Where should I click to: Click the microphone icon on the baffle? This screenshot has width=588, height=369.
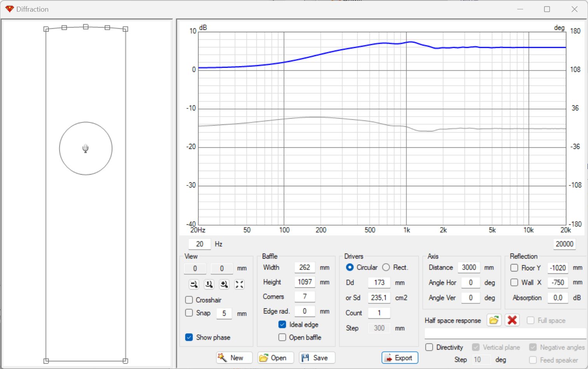[x=85, y=149]
